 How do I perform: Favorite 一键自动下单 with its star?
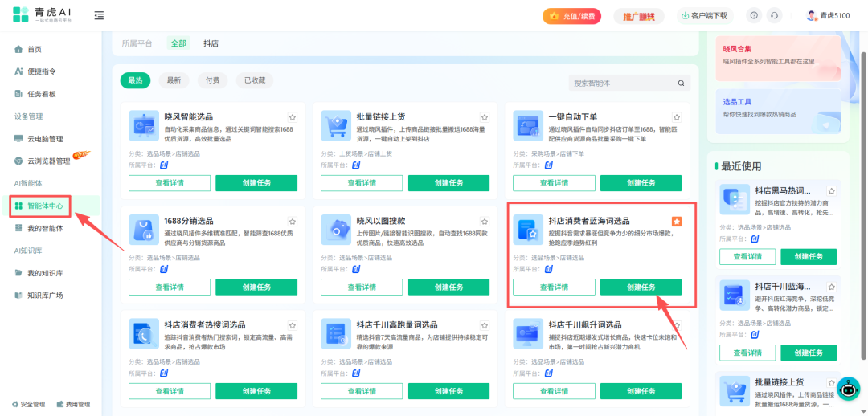[x=677, y=117]
